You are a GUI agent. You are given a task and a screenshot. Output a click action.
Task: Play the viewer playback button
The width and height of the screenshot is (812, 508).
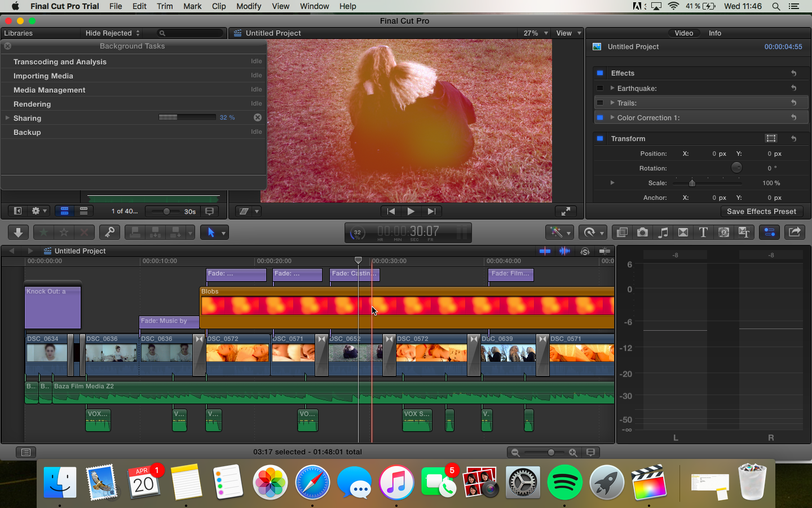click(x=411, y=211)
